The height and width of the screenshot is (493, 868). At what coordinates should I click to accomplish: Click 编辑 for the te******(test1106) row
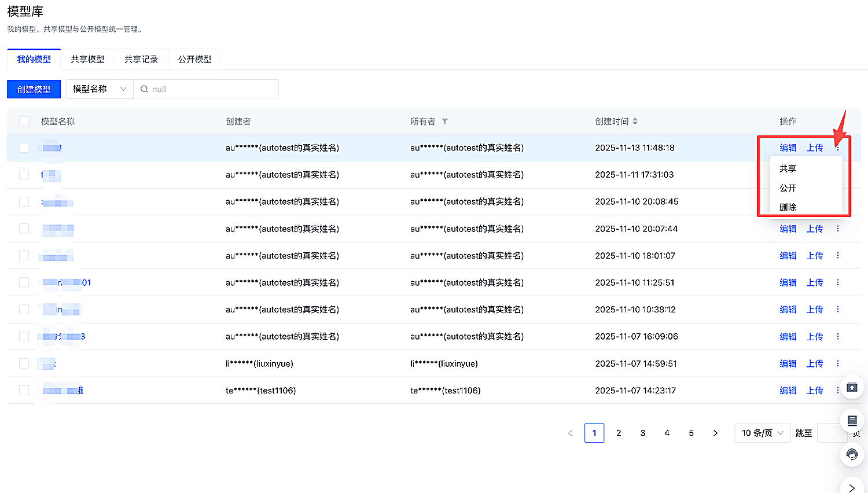click(788, 391)
